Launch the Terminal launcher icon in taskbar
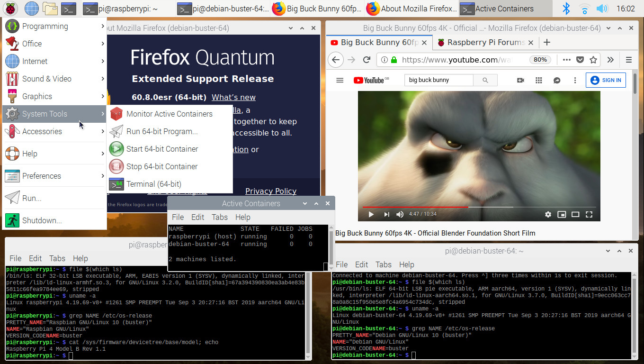 (69, 8)
